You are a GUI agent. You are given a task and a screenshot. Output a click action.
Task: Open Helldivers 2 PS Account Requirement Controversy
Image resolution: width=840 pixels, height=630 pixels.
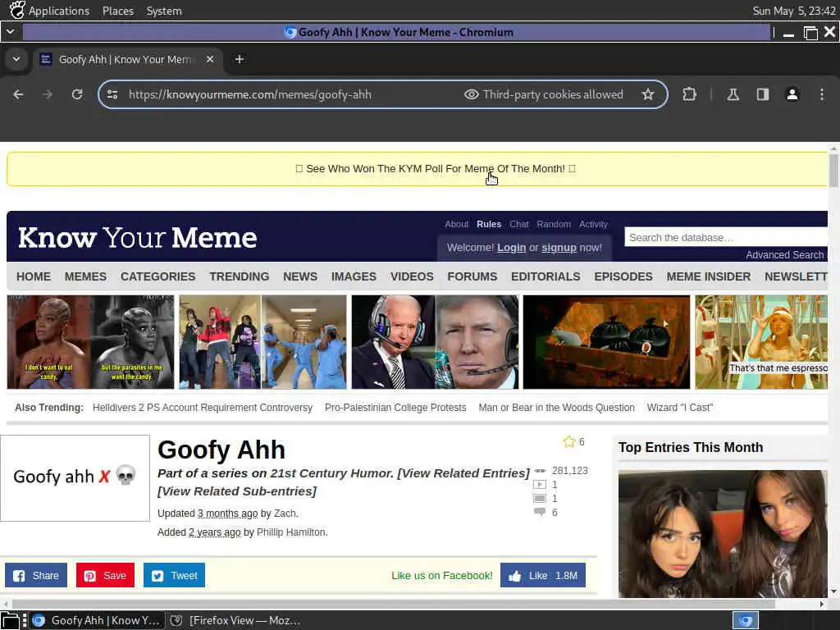[x=203, y=408]
